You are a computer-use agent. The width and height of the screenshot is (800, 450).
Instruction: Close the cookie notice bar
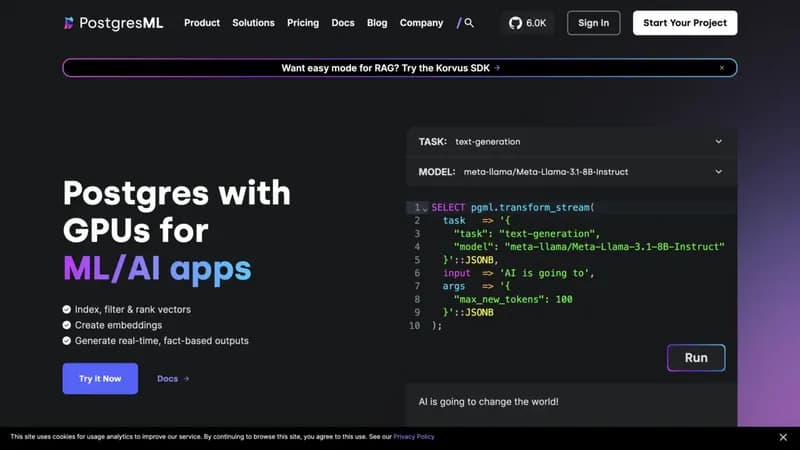[783, 437]
